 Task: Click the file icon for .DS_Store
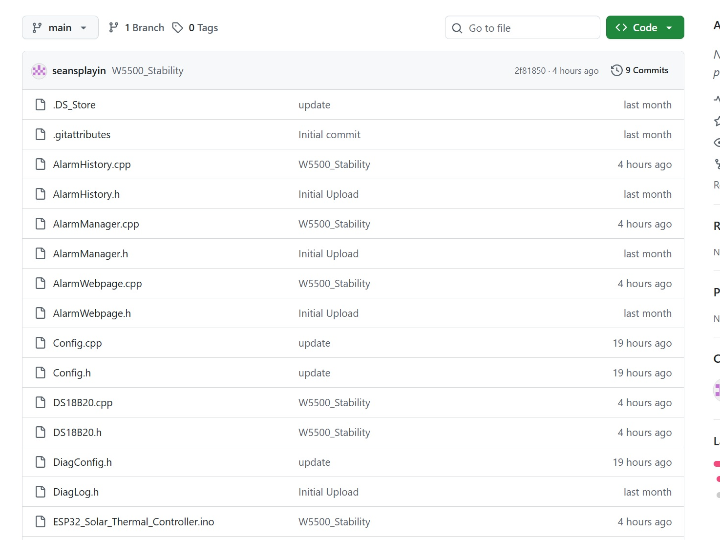coord(41,105)
